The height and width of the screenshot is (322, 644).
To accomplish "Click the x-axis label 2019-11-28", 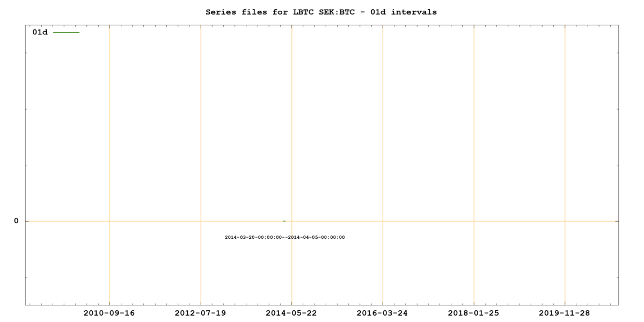I will 565,313.
